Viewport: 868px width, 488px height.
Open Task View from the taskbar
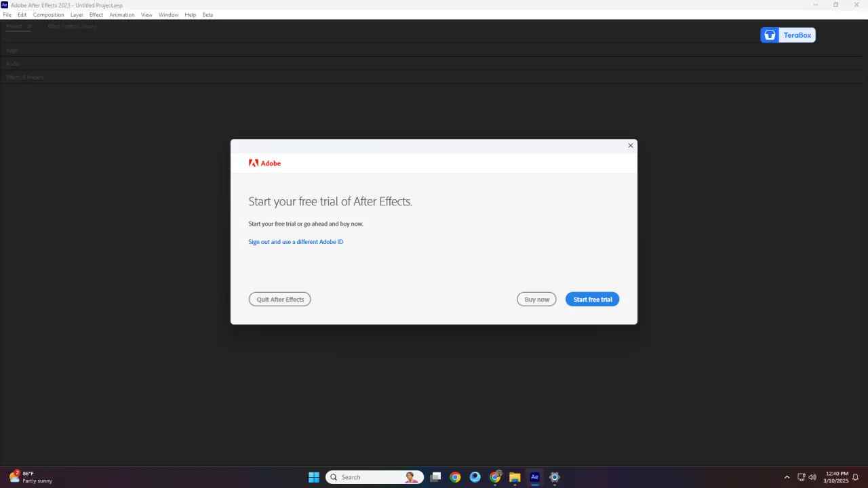[x=436, y=477]
